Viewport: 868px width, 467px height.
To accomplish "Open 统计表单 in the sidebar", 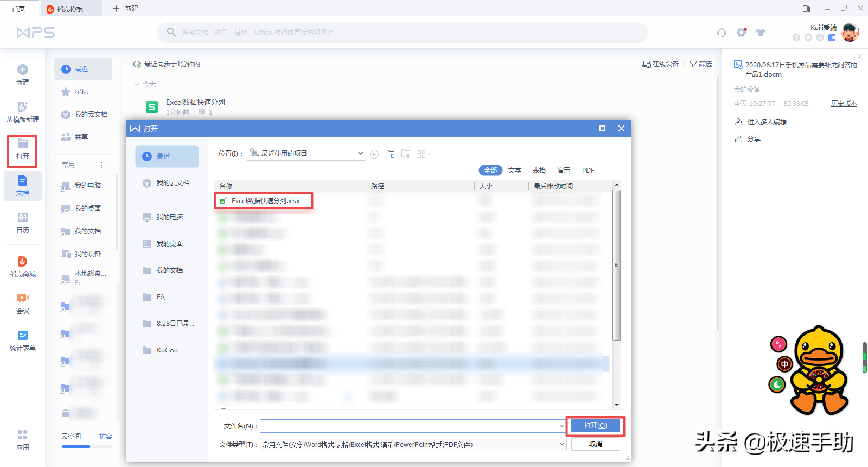I will pos(23,340).
